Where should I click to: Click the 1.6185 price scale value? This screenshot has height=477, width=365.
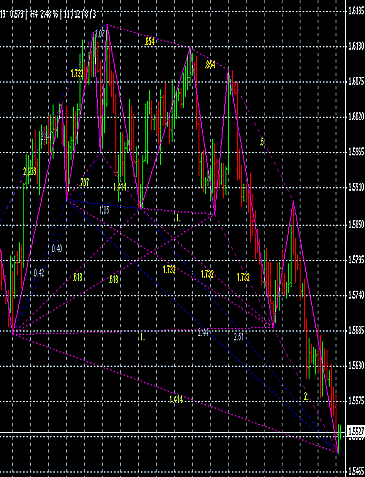click(356, 12)
